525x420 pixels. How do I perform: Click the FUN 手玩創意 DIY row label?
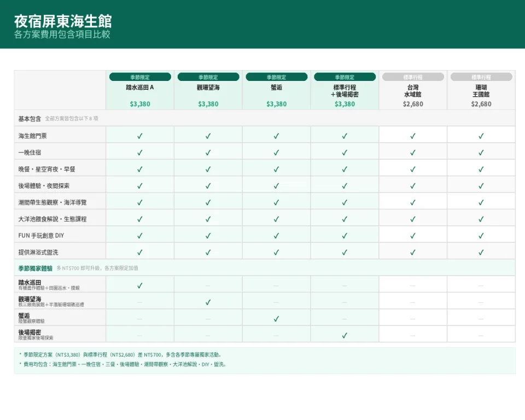(x=41, y=236)
